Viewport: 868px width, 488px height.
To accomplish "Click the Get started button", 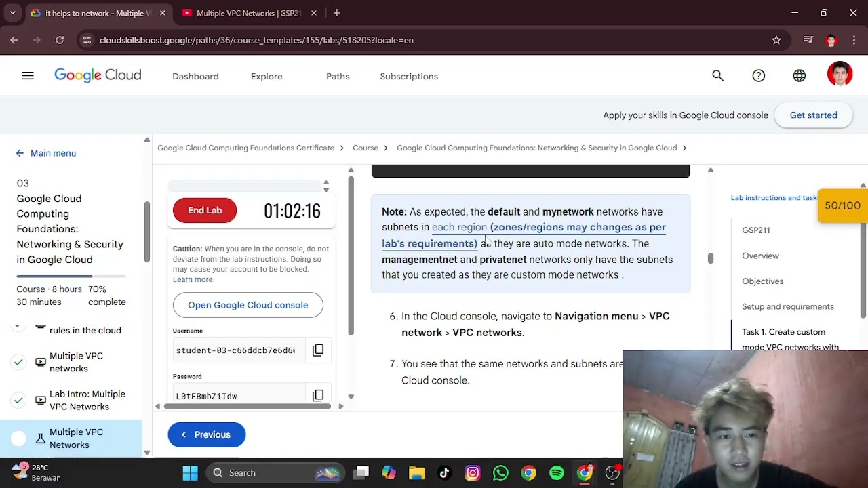I will [813, 115].
